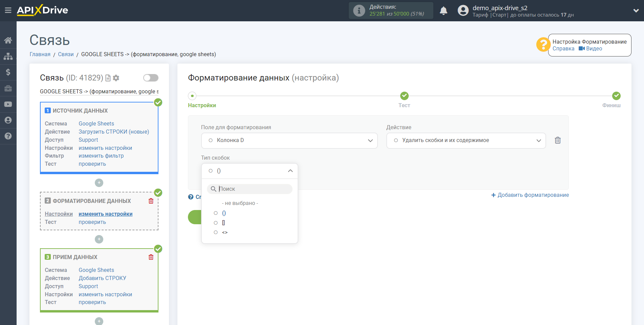Open the Справка help link
Viewport: 644px width, 325px height.
tap(563, 48)
